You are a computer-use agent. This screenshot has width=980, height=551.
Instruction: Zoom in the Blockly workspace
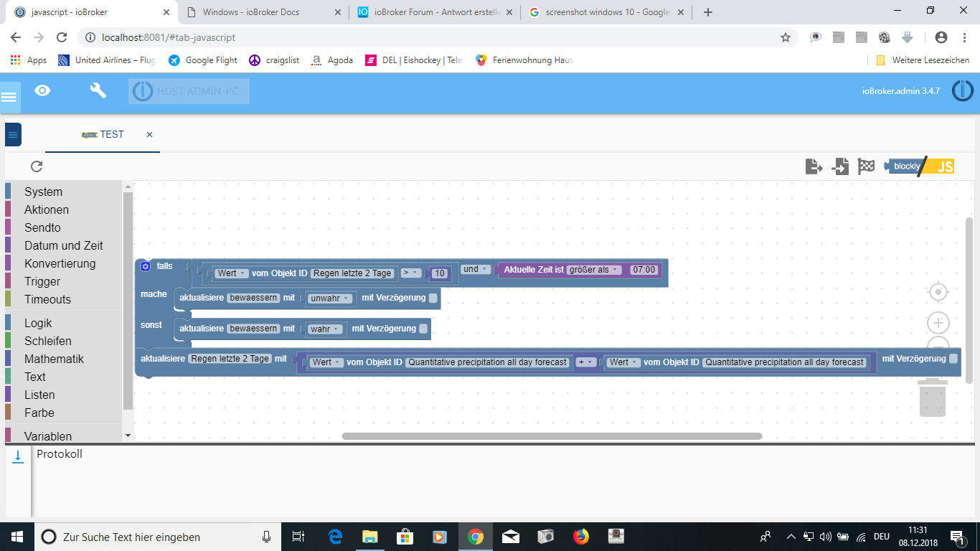(x=938, y=323)
